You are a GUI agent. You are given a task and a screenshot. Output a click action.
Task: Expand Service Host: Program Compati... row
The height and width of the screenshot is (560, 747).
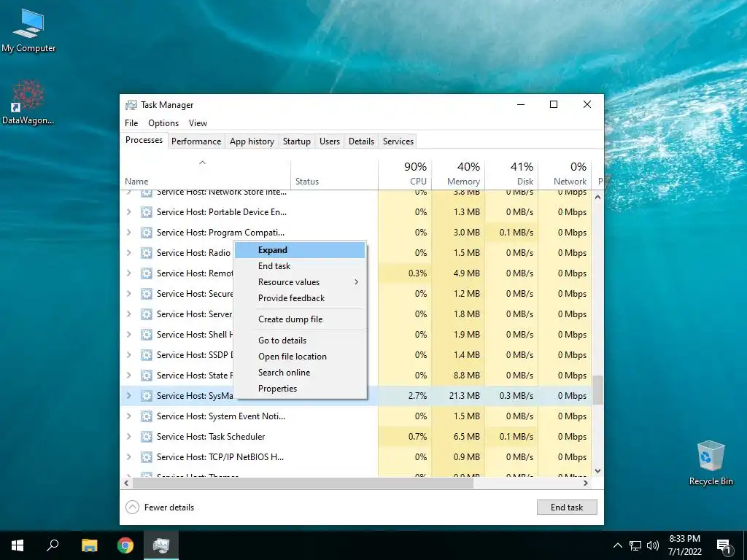coord(128,233)
